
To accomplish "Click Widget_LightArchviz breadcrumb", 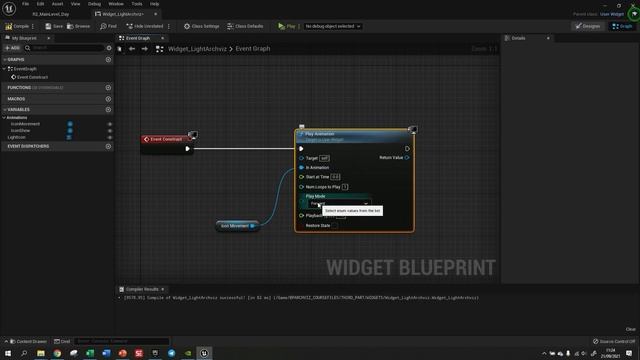I will [197, 49].
